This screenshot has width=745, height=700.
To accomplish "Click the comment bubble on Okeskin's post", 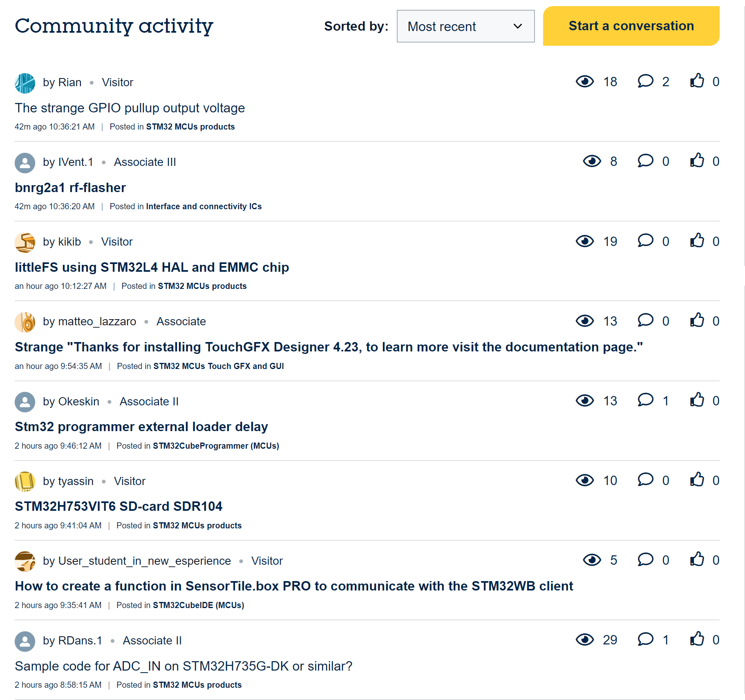I will click(645, 400).
